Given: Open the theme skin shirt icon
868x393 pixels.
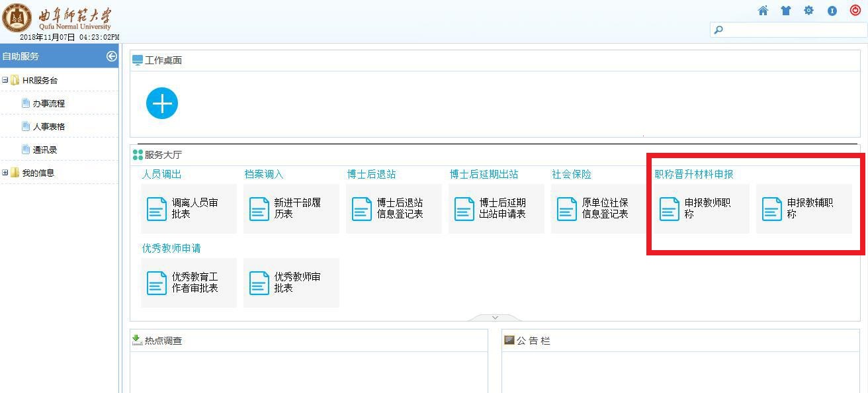Looking at the screenshot, I should pos(785,11).
